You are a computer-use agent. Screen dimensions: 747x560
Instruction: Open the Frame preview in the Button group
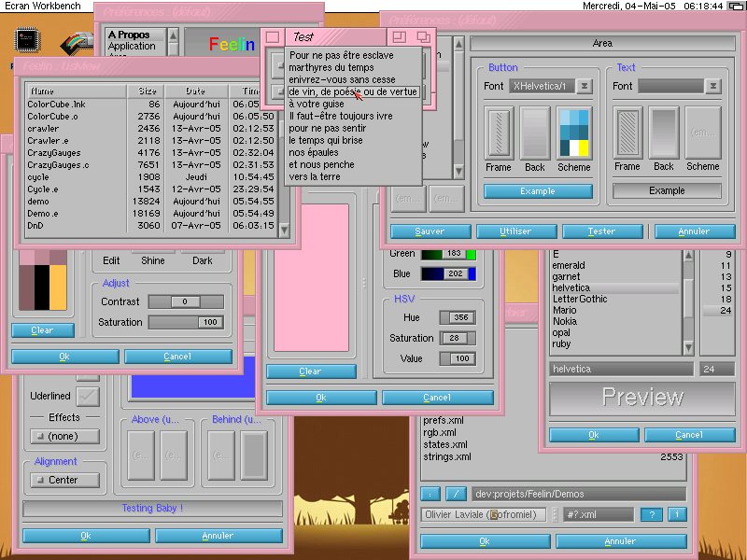coord(499,133)
